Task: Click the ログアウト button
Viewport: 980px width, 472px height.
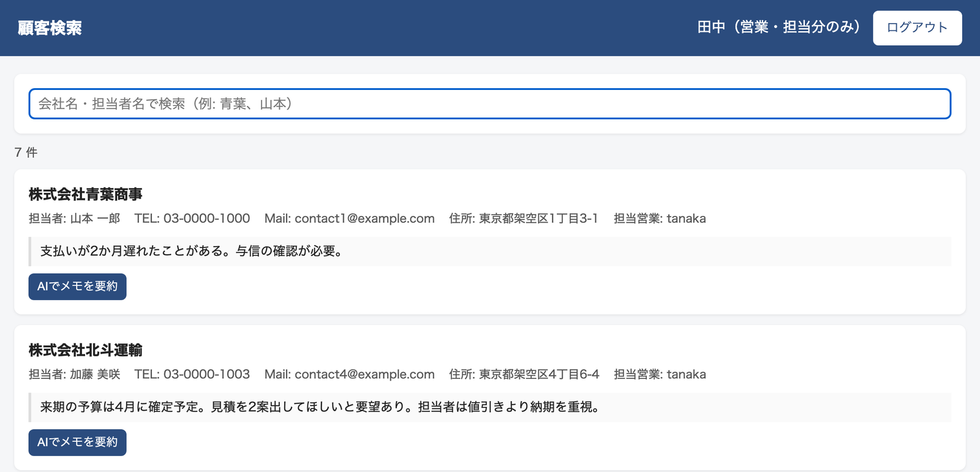Action: point(917,28)
